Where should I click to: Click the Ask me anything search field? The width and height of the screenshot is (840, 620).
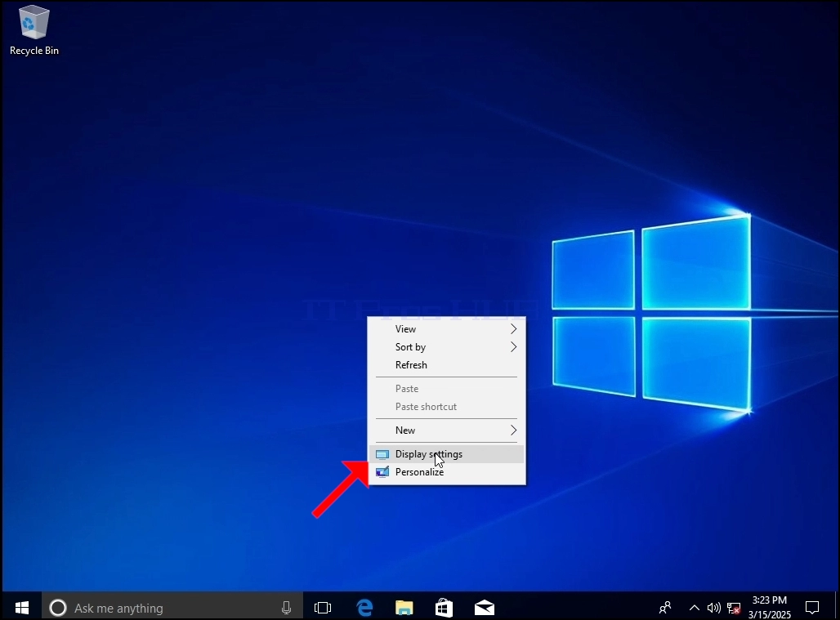(x=172, y=608)
